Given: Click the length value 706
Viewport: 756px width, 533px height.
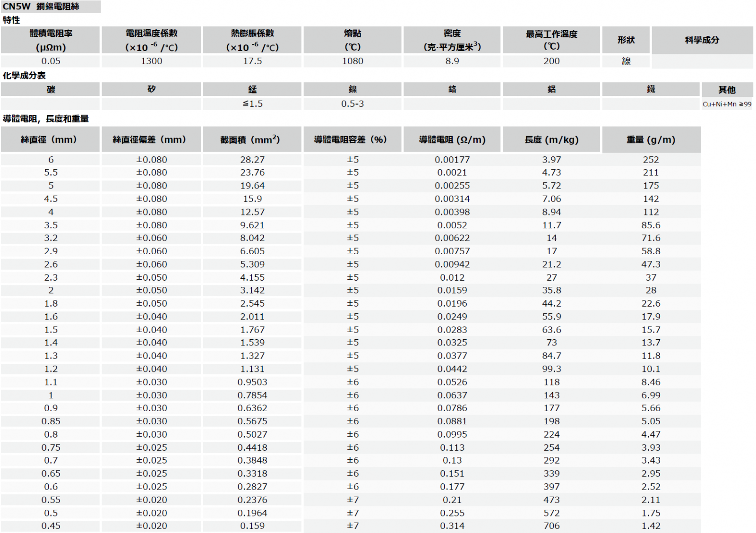Looking at the screenshot, I should tap(551, 525).
